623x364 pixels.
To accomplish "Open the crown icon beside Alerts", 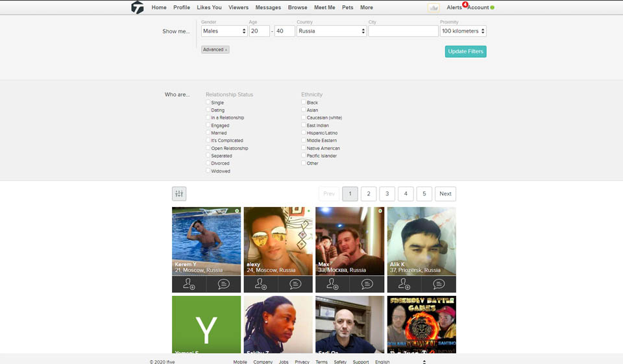I will (x=434, y=8).
